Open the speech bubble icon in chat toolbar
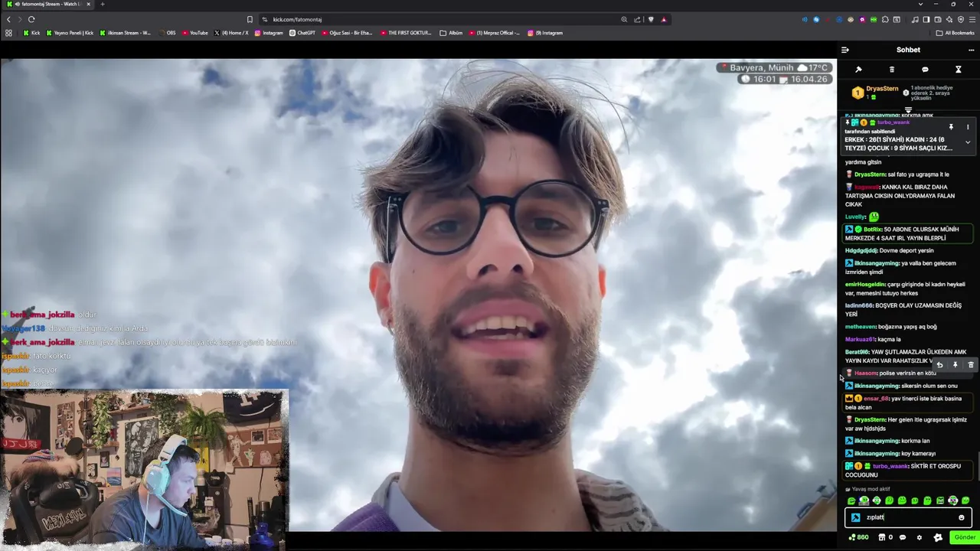The height and width of the screenshot is (551, 980). (x=925, y=70)
